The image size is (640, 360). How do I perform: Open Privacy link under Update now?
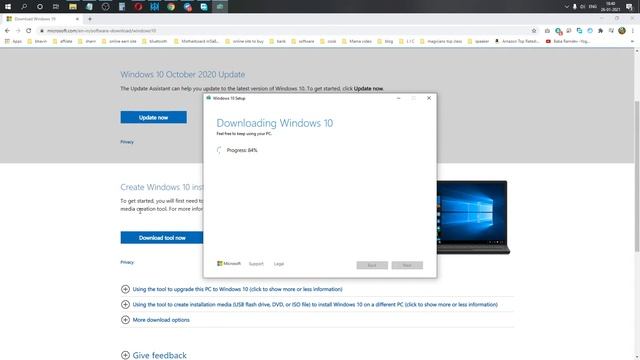[x=127, y=142]
